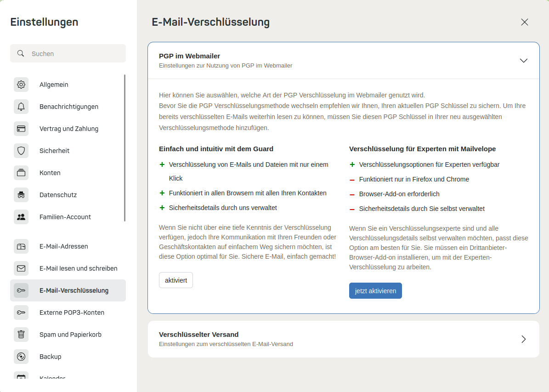Click the Allgemein gear icon
549x392 pixels.
[x=21, y=85]
